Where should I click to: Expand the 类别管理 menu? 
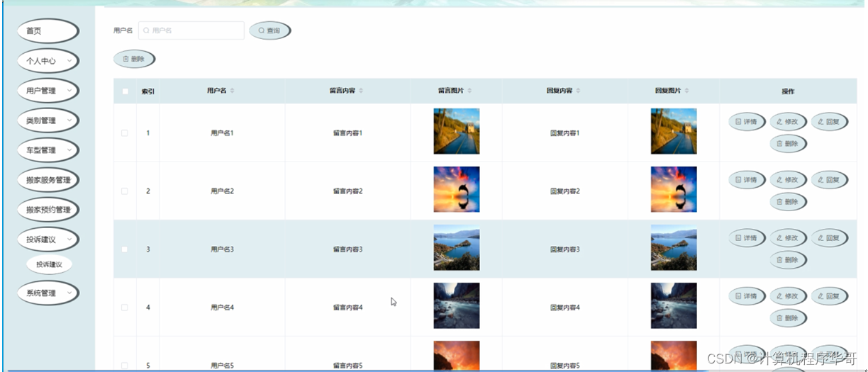(x=48, y=120)
